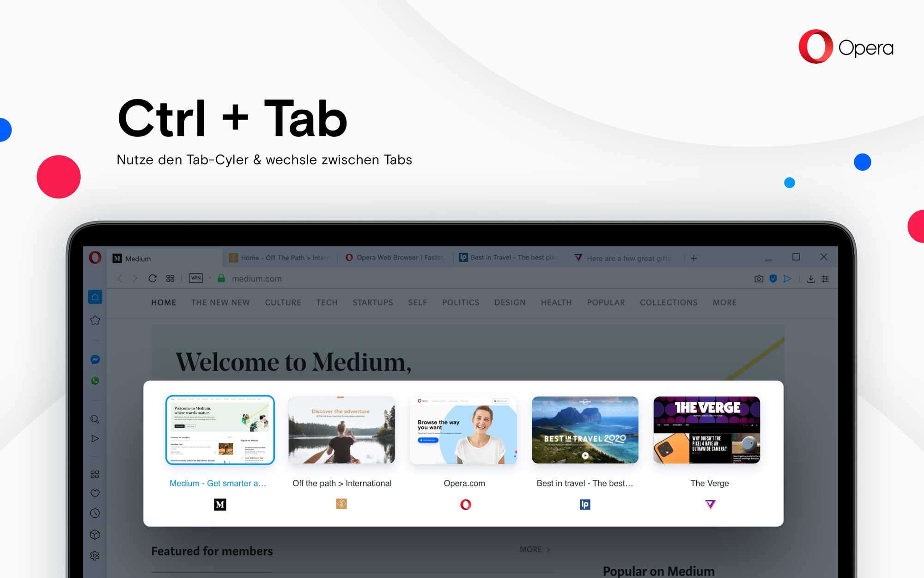
Task: Switch to the Home - Off The Path tab
Action: 280,258
